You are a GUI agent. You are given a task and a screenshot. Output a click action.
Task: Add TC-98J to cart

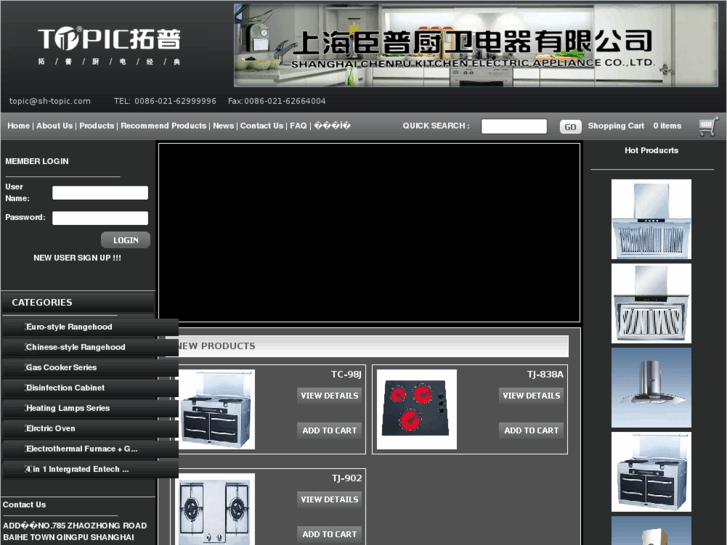(x=329, y=430)
